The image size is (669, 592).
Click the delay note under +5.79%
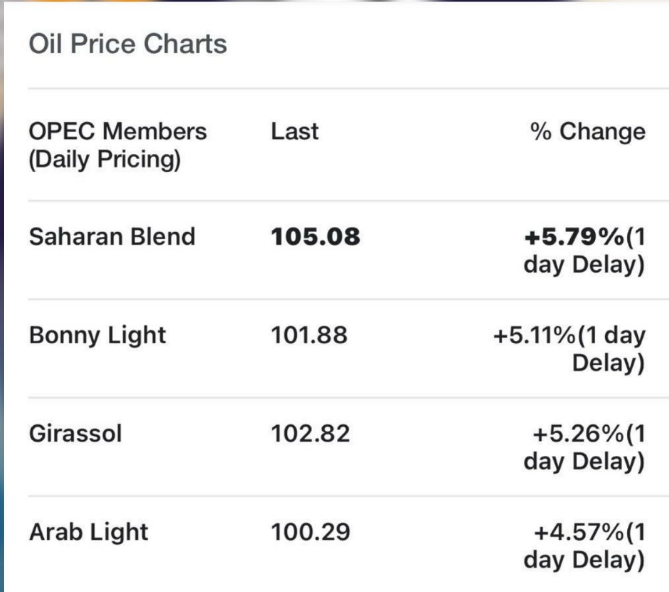(x=583, y=266)
